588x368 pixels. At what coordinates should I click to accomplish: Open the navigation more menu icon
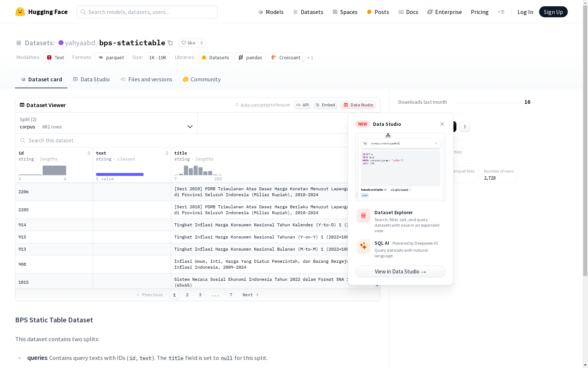click(x=501, y=12)
